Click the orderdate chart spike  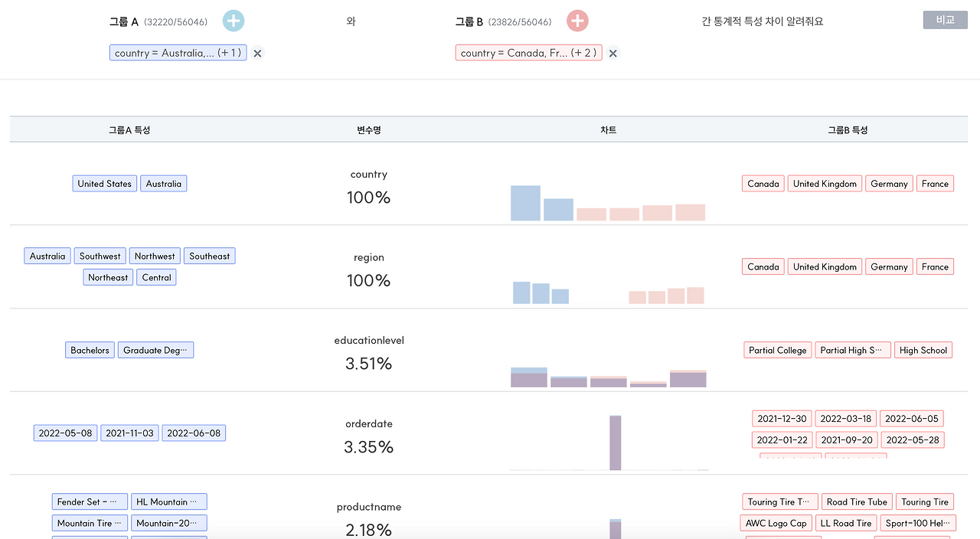point(615,443)
